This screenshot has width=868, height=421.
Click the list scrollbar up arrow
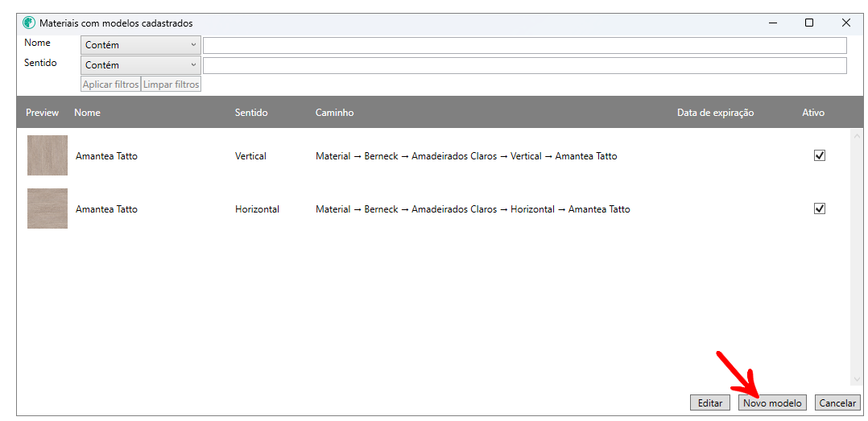[x=857, y=136]
